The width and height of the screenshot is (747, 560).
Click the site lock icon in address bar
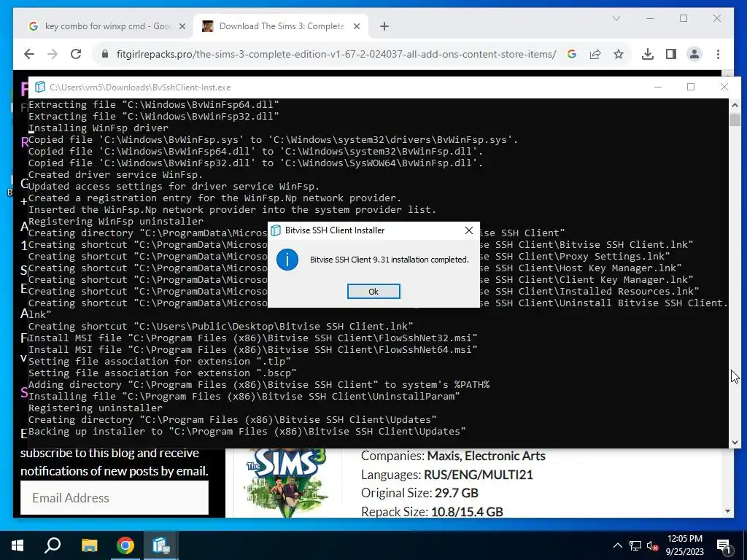tap(105, 54)
